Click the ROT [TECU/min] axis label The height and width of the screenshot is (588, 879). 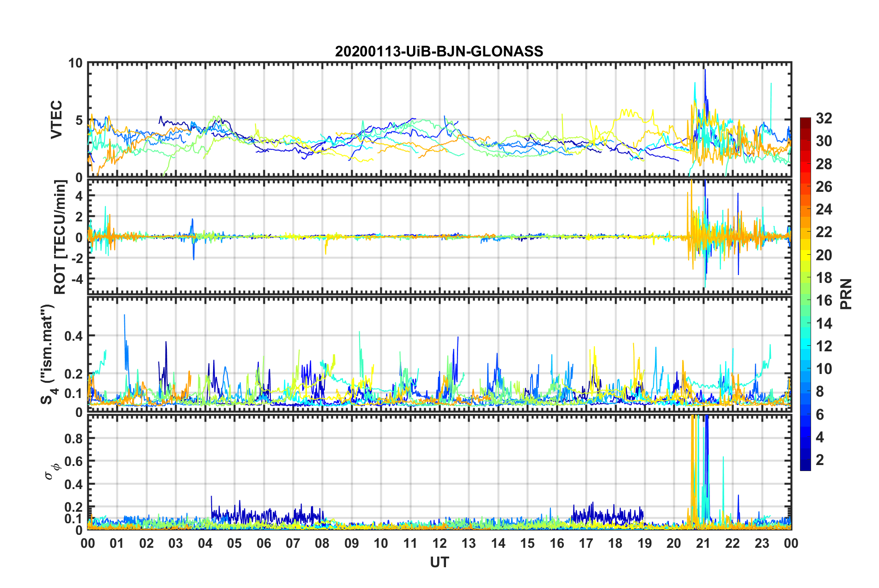tap(60, 237)
